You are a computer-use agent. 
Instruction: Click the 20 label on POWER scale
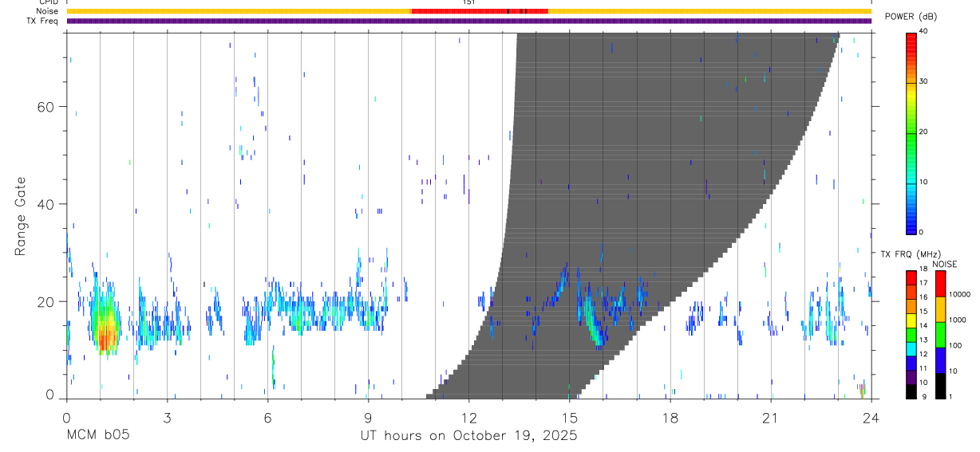tap(924, 132)
